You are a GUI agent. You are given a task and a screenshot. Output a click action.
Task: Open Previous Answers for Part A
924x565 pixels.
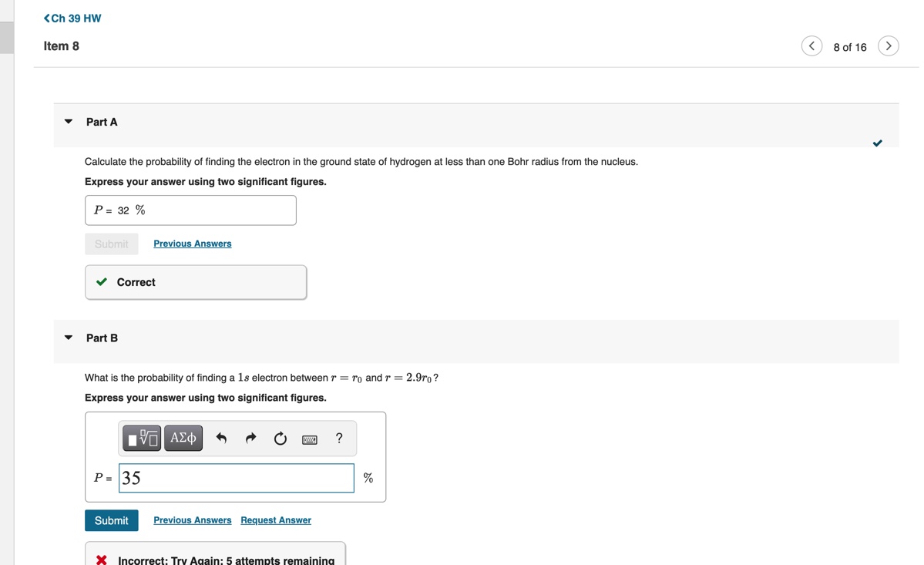click(193, 244)
